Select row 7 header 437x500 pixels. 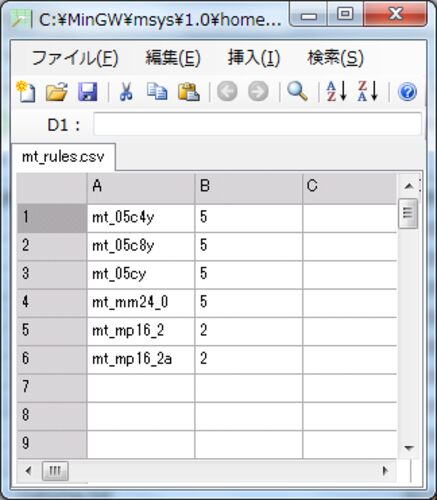(52, 388)
